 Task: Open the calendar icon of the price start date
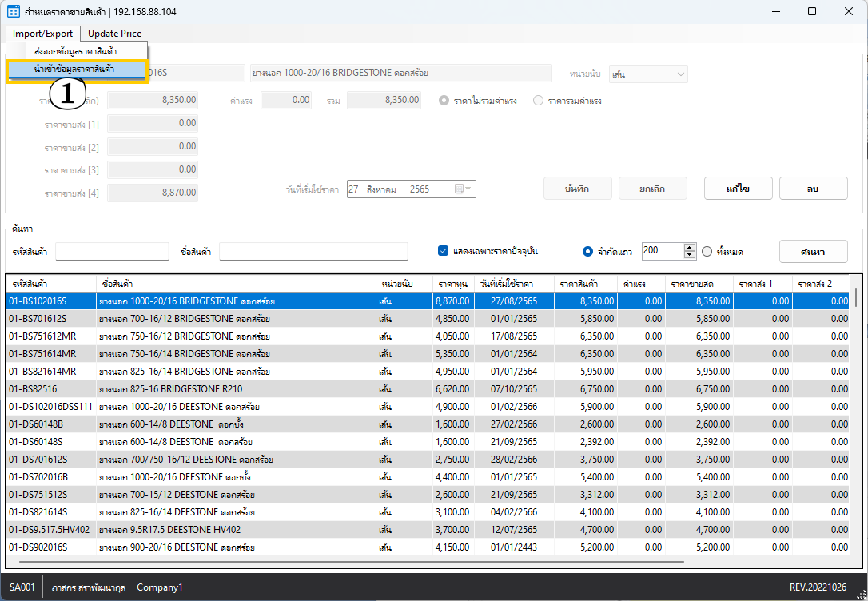460,189
